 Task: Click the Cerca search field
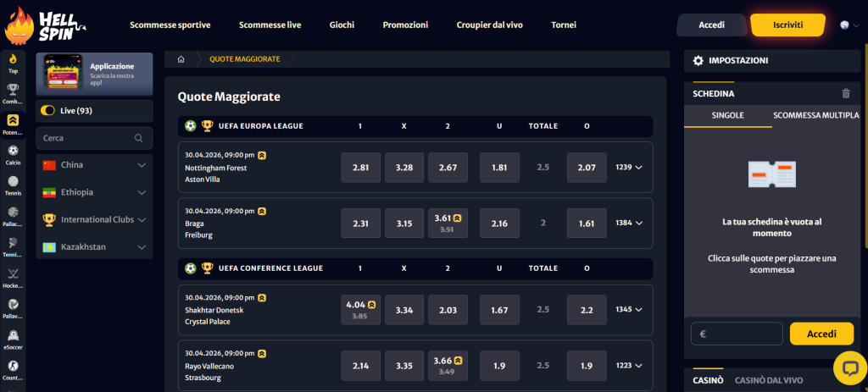94,138
